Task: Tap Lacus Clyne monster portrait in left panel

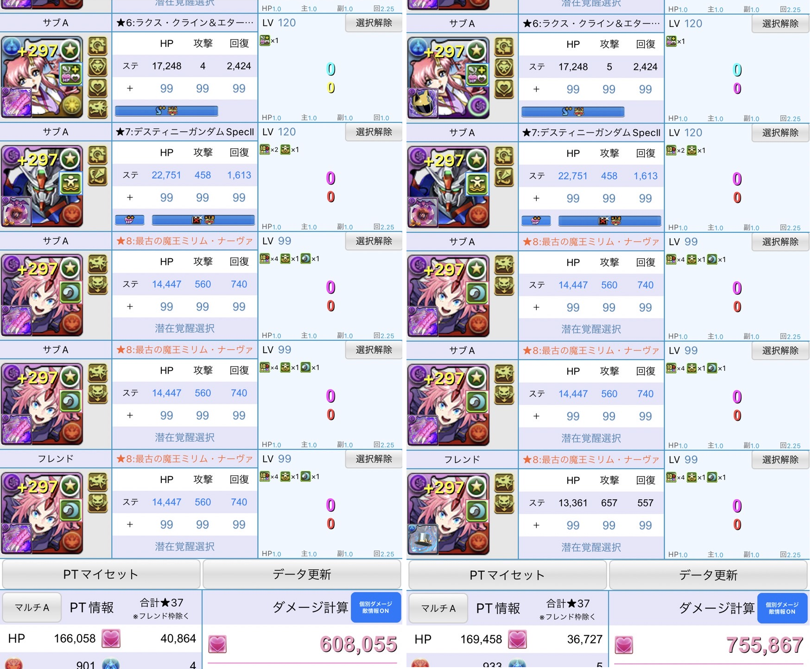Action: (x=42, y=76)
